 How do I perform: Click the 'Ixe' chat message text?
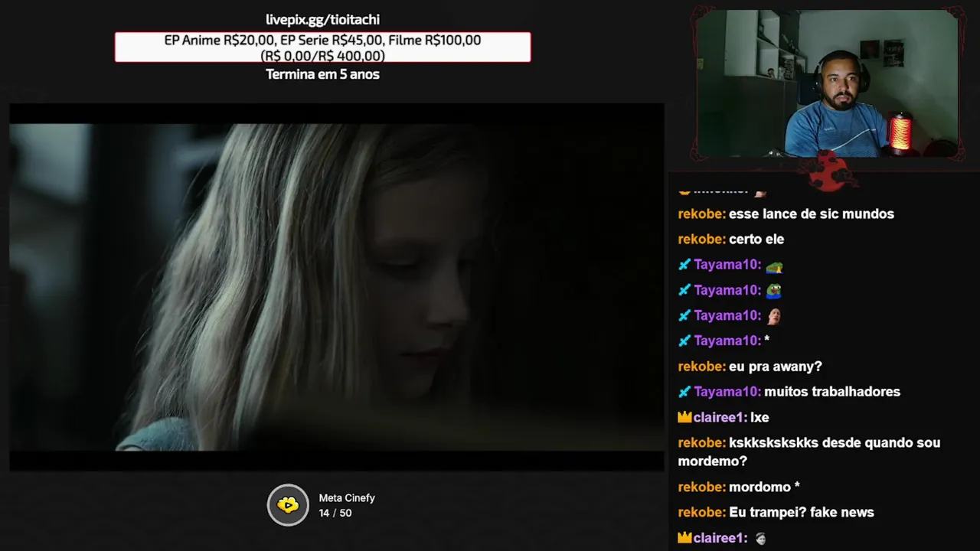(x=759, y=417)
